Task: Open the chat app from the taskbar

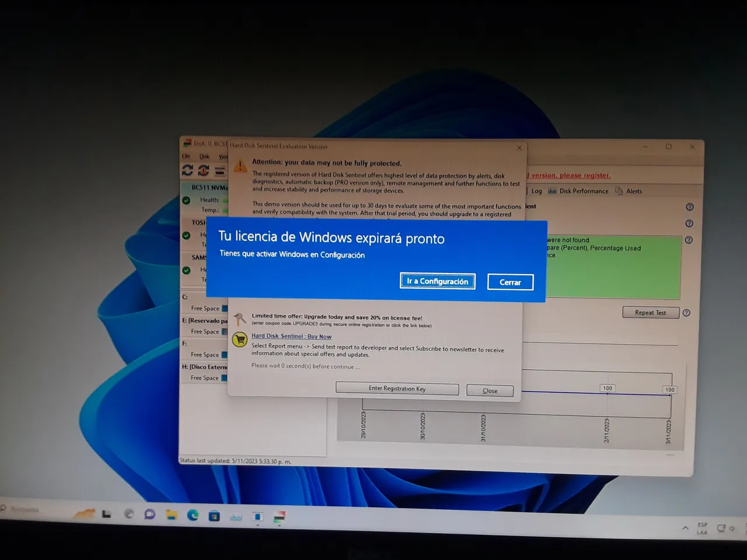Action: tap(150, 514)
